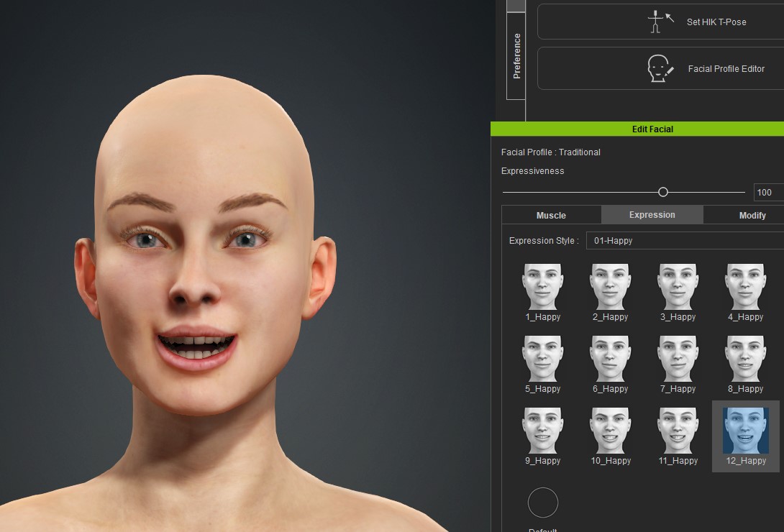Select the 8_Happy expression preset
The height and width of the screenshot is (532, 784).
coord(745,359)
